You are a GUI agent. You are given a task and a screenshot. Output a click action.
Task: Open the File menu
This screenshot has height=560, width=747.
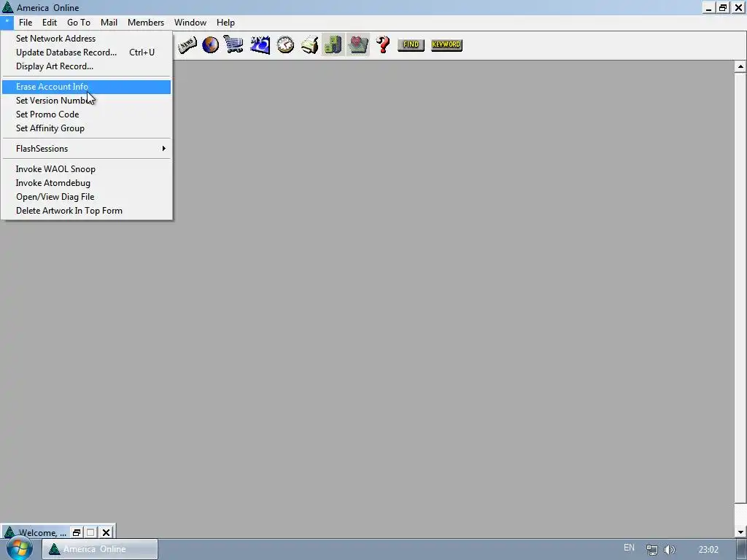(26, 23)
